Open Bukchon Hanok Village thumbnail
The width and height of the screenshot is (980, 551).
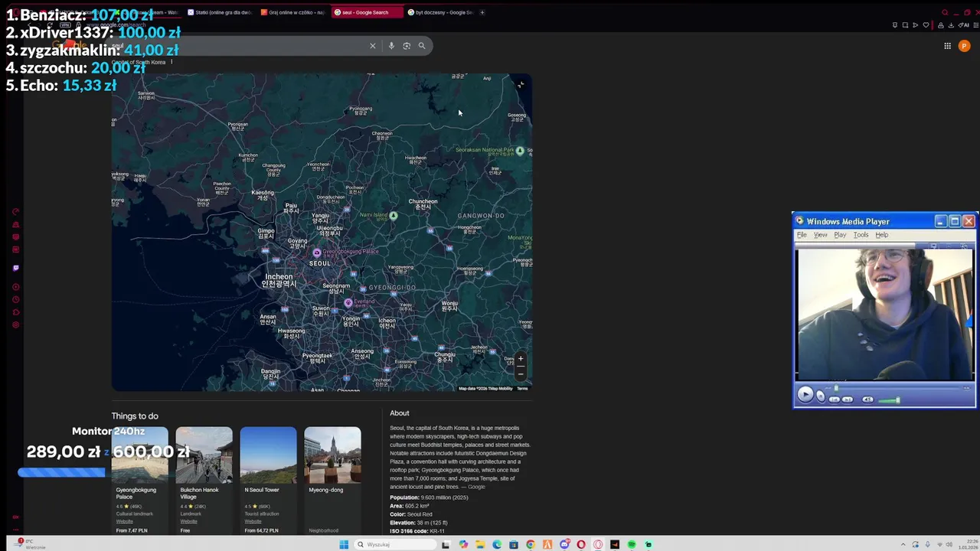[204, 455]
